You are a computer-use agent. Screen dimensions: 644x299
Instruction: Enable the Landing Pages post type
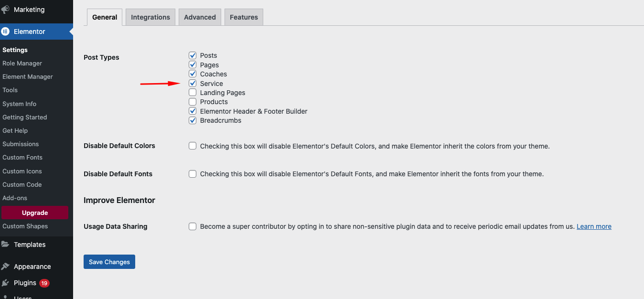point(193,92)
